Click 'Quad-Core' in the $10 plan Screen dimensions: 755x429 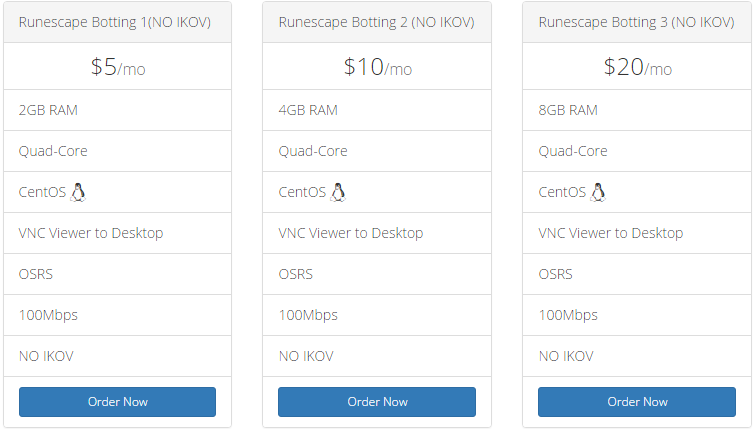(313, 151)
